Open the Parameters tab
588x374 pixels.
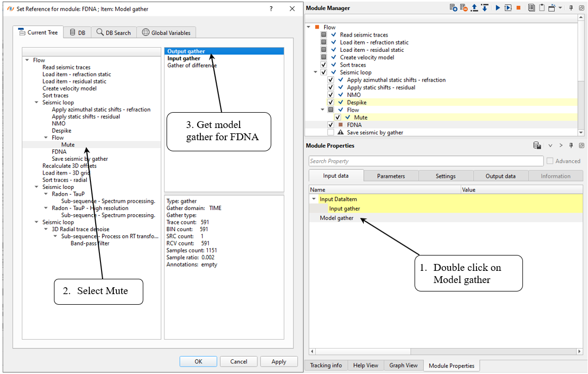(x=391, y=176)
